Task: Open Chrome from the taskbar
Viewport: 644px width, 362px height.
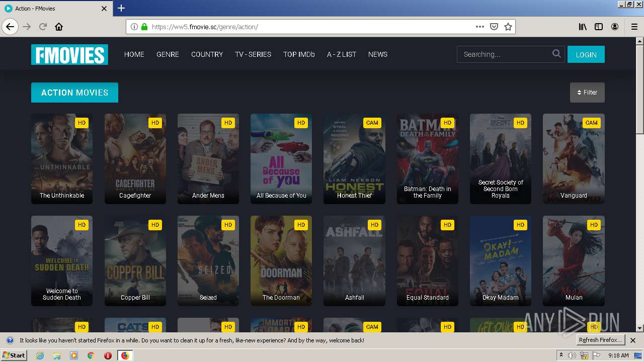Action: pyautogui.click(x=91, y=355)
